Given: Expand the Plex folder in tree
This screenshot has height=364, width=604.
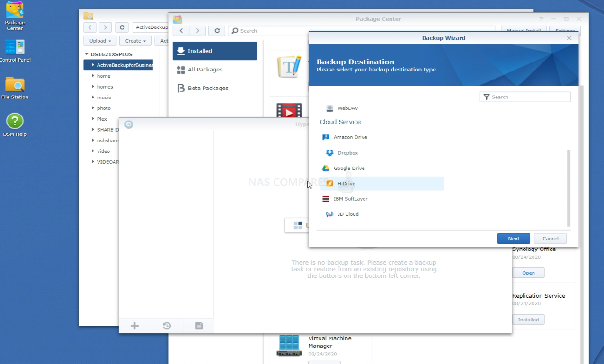Looking at the screenshot, I should coord(93,119).
